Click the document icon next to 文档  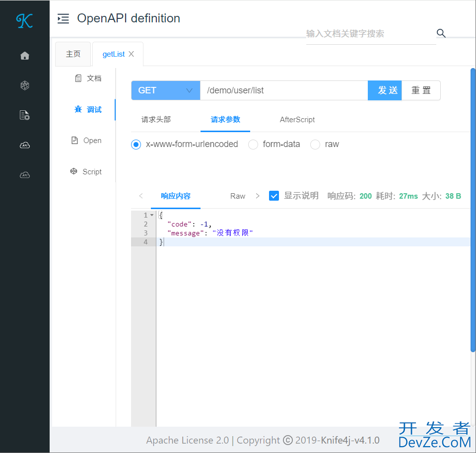[x=78, y=78]
